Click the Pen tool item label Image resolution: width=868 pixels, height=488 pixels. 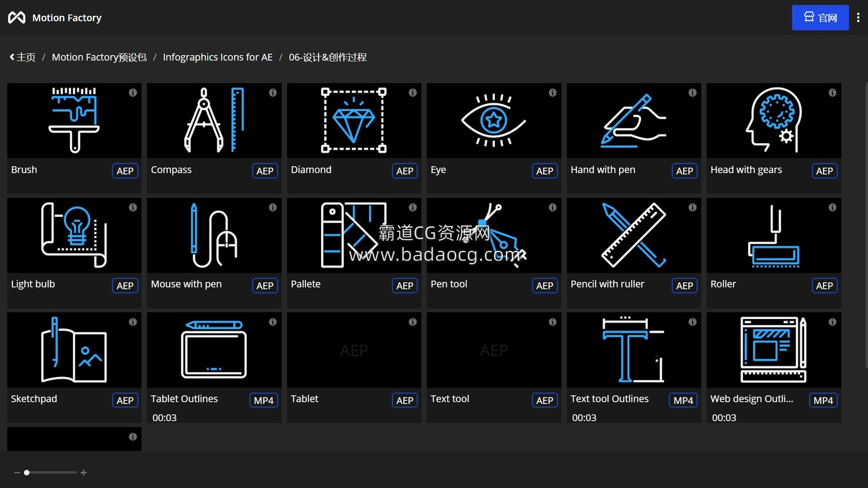coord(449,284)
